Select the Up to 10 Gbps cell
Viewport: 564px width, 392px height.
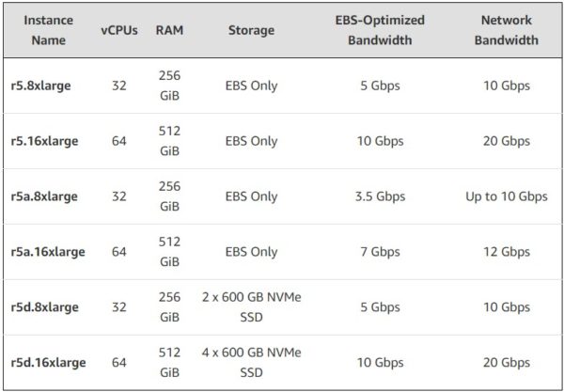pos(507,196)
